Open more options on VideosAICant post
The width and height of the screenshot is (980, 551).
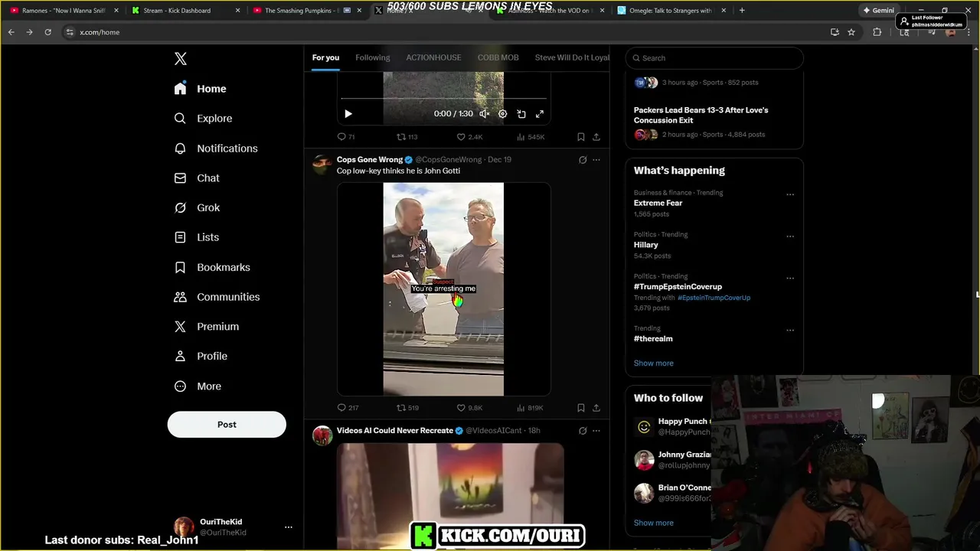coord(596,431)
